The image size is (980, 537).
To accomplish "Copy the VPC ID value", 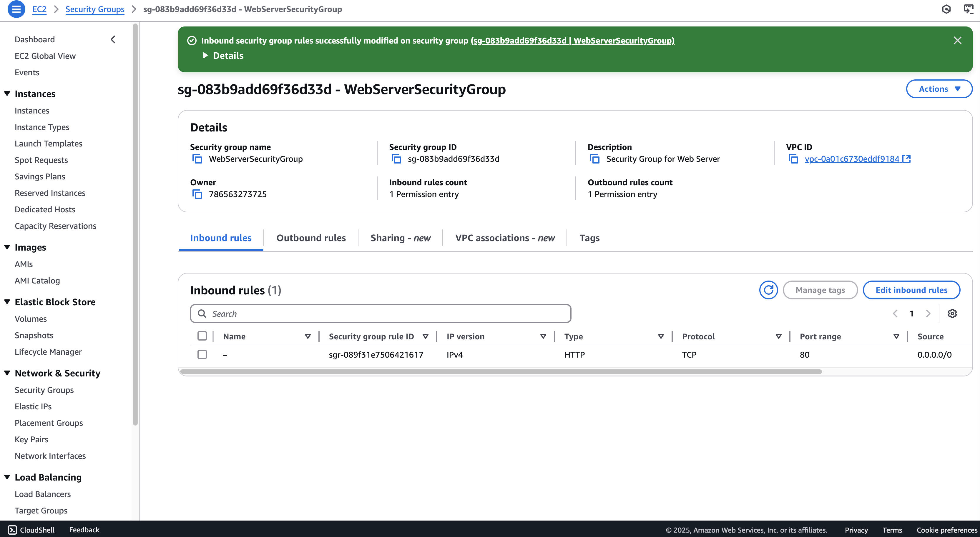I will tap(793, 159).
